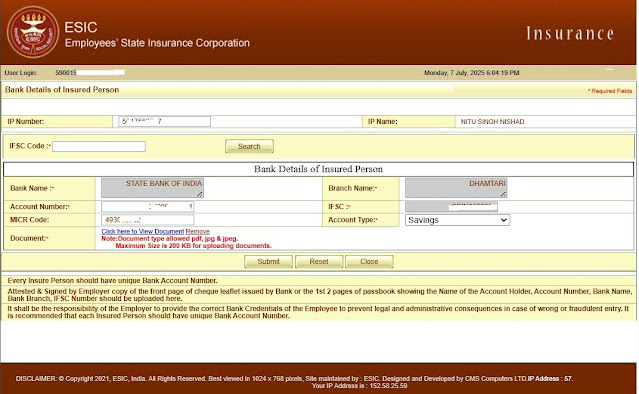This screenshot has width=639, height=394.
Task: Click the Branch Name text area
Action: tap(456, 188)
